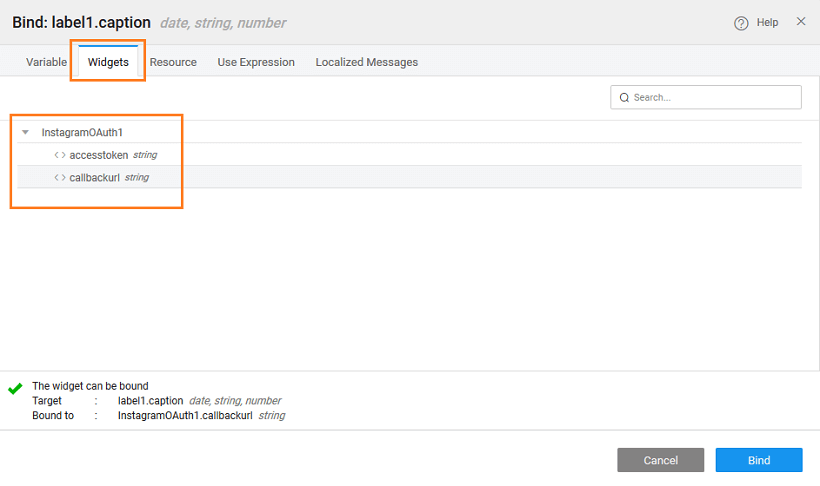Open the Help link text

[x=767, y=23]
